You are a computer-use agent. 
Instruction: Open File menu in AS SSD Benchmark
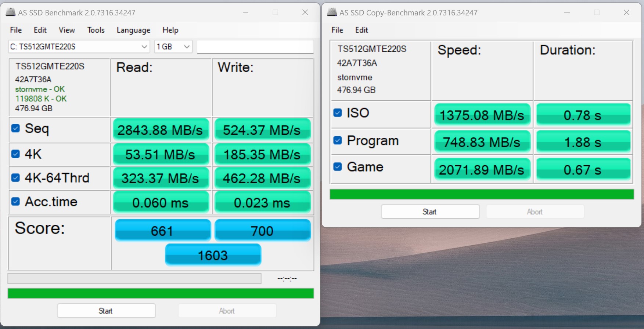coord(16,30)
